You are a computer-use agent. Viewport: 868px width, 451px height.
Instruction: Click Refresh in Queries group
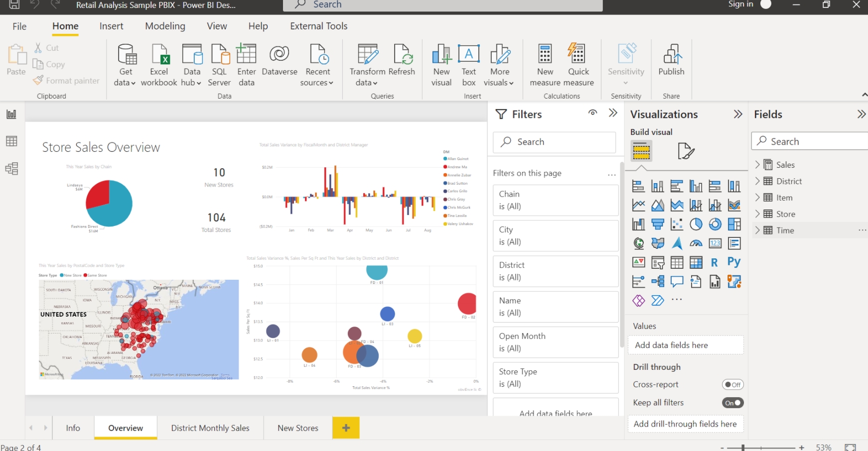(x=402, y=60)
